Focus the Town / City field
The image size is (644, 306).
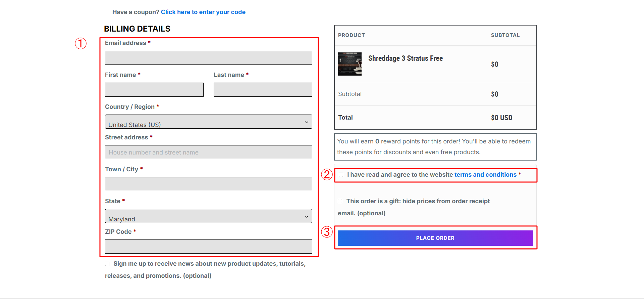(209, 184)
